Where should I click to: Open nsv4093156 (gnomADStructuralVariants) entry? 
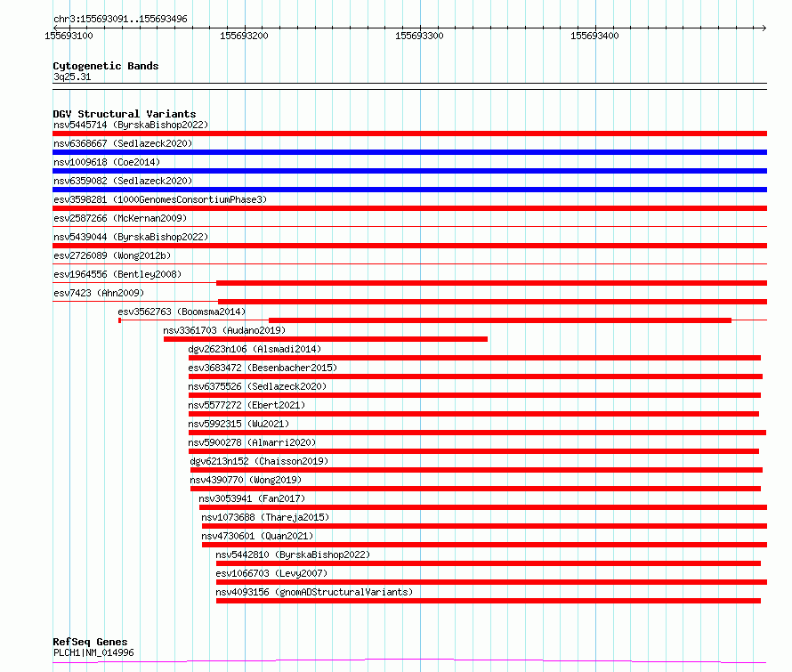[x=314, y=592]
